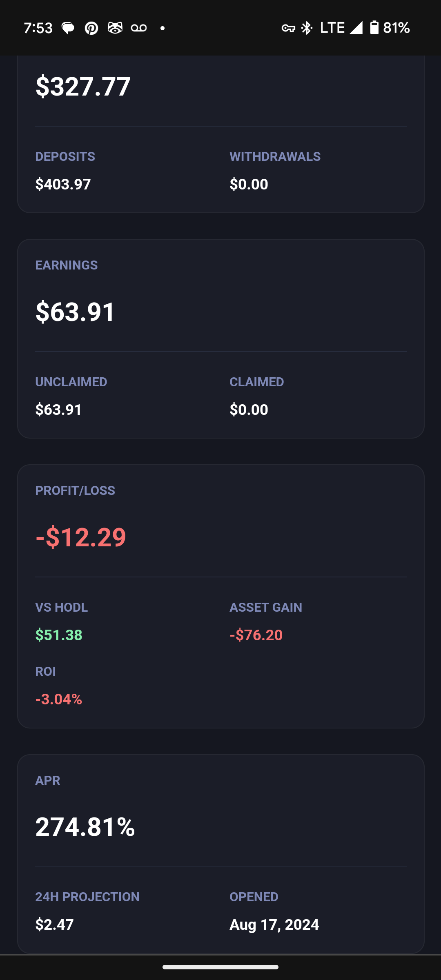This screenshot has height=980, width=441.
Task: Tap the 7:53 clock in status bar
Action: click(x=38, y=28)
